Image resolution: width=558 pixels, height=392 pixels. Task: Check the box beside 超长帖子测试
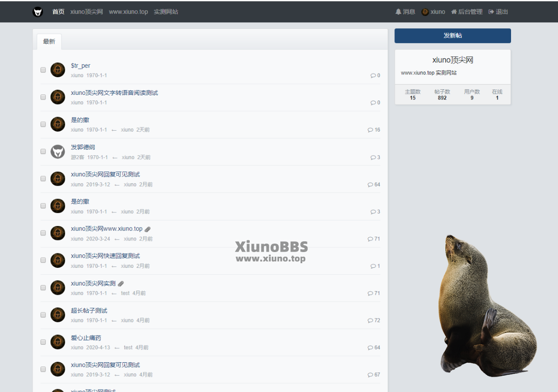point(43,315)
